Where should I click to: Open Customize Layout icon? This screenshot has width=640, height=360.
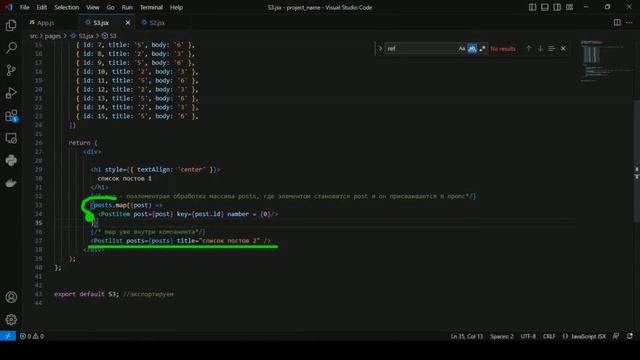(569, 7)
